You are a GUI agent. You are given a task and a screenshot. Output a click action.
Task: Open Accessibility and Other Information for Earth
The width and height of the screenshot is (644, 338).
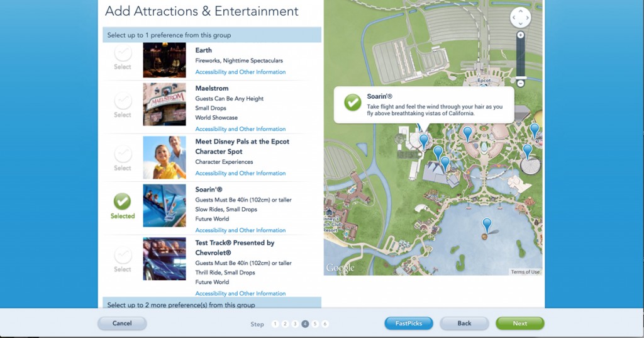click(240, 72)
